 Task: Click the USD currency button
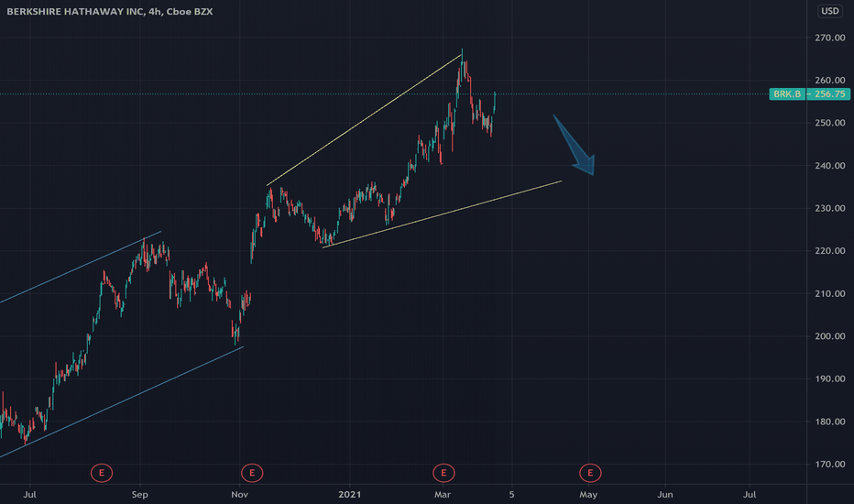[x=829, y=11]
